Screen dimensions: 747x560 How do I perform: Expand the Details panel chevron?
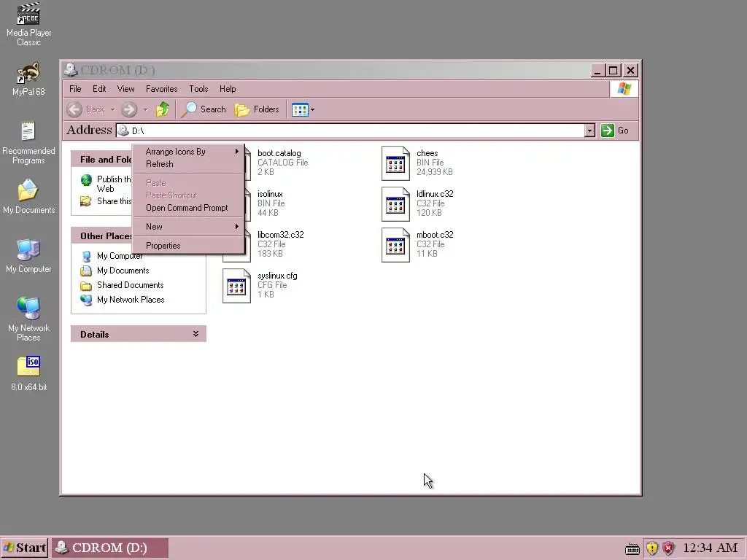(x=196, y=334)
